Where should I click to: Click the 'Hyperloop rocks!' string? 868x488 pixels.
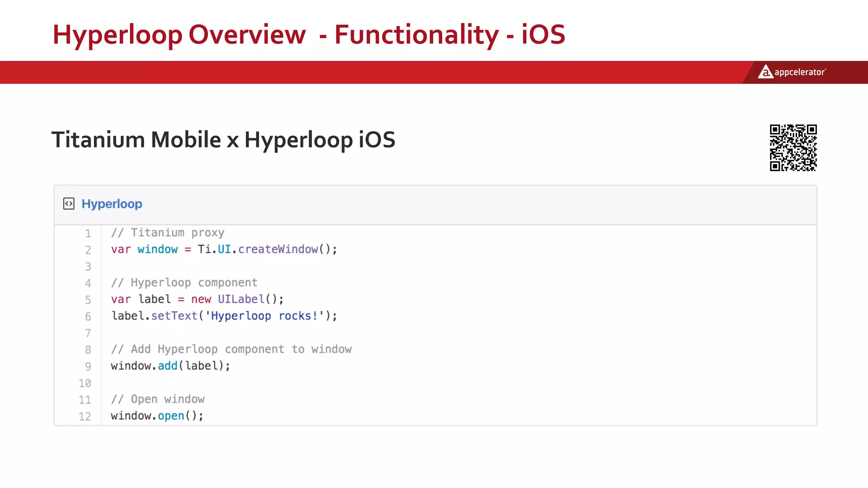264,316
